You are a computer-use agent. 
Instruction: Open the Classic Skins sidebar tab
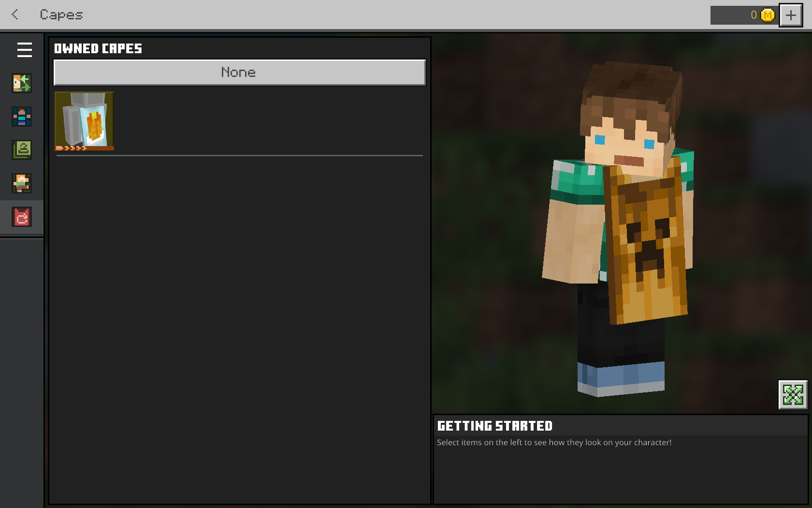[22, 117]
